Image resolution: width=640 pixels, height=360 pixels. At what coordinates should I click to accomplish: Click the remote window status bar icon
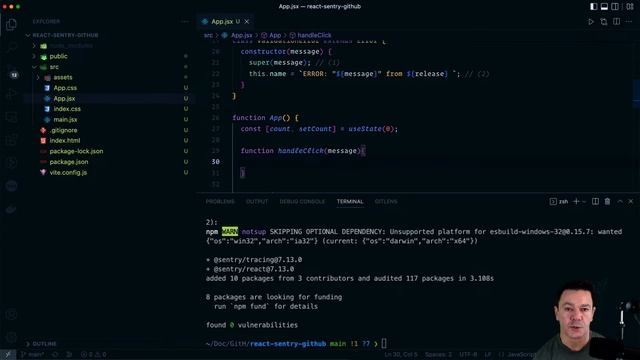pos(7,355)
